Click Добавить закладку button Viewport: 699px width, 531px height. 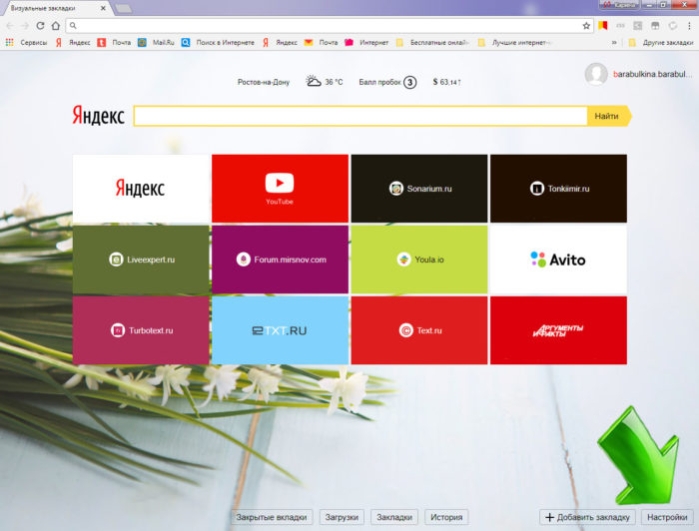pyautogui.click(x=588, y=517)
